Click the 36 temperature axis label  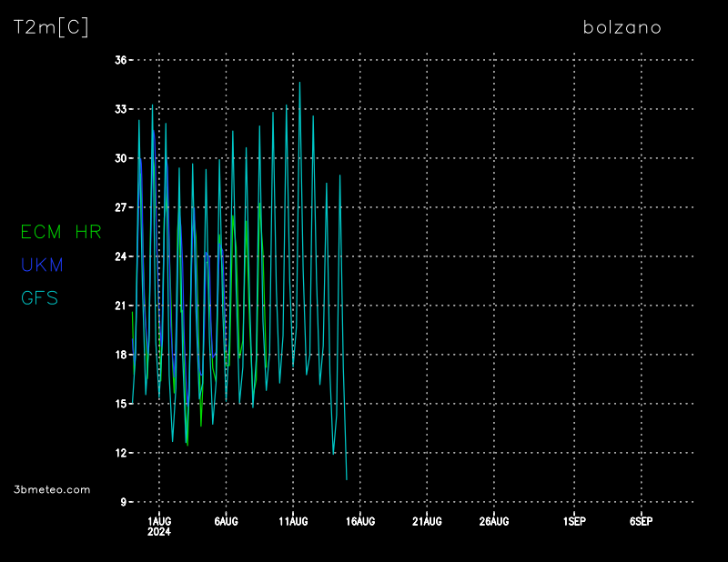121,60
